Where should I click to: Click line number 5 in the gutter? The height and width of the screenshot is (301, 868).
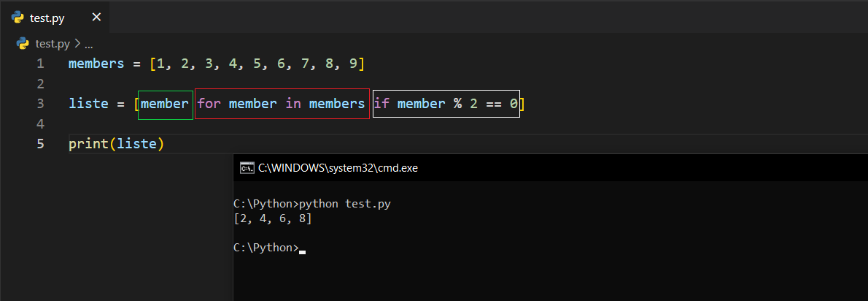click(40, 144)
